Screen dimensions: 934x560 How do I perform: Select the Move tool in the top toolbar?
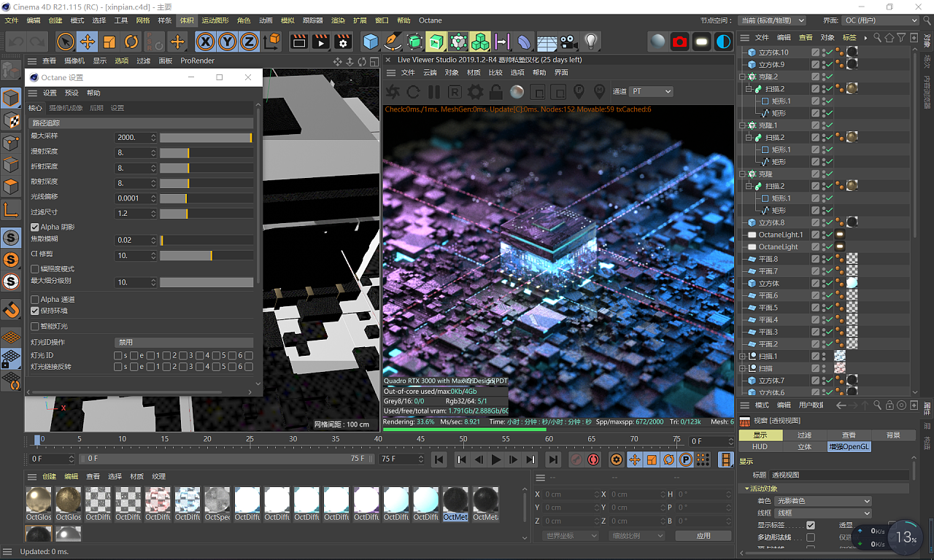[x=87, y=42]
